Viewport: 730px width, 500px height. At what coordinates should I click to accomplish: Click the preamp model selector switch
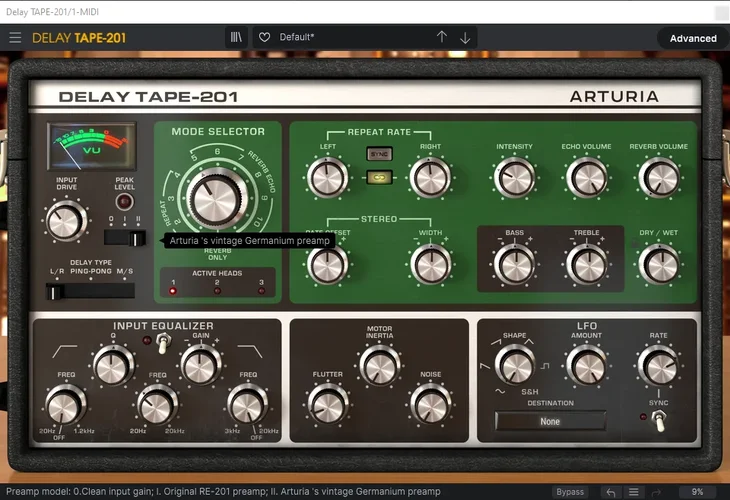(x=125, y=238)
